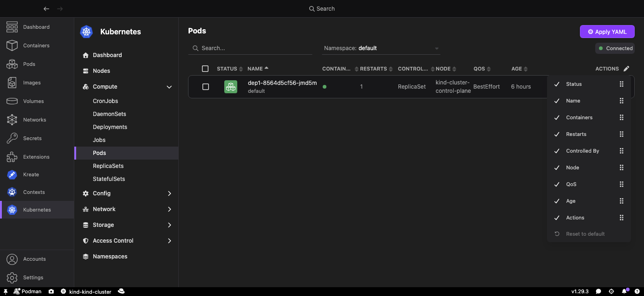Image resolution: width=644 pixels, height=296 pixels.
Task: Click the camera icon in status bar
Action: tap(51, 291)
